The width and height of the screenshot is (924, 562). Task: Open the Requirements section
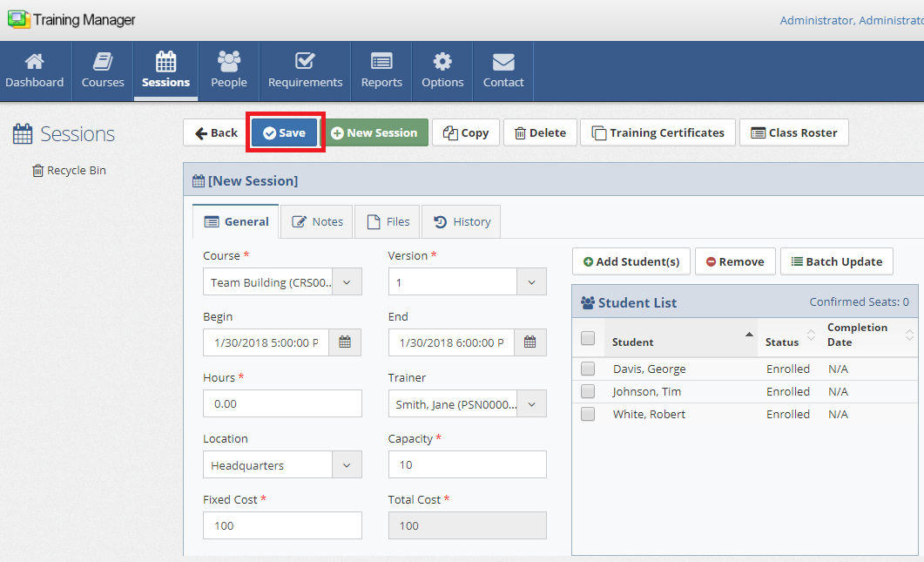pyautogui.click(x=304, y=70)
